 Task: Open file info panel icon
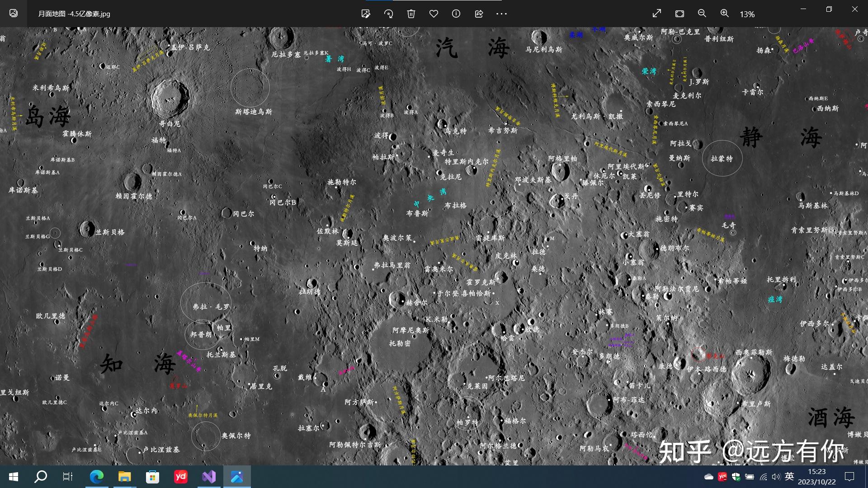coord(456,14)
